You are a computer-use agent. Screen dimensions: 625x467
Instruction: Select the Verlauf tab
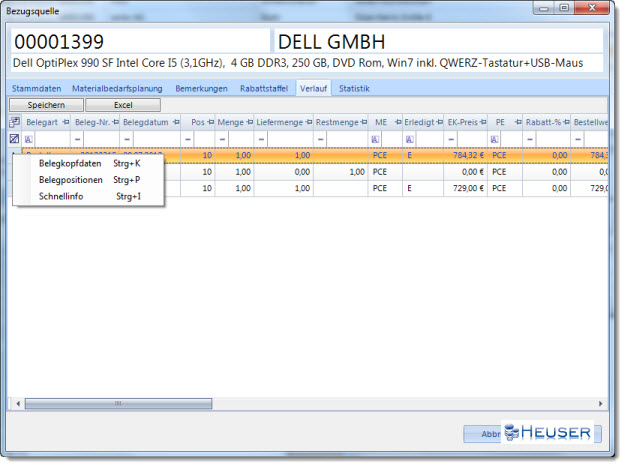tap(313, 88)
